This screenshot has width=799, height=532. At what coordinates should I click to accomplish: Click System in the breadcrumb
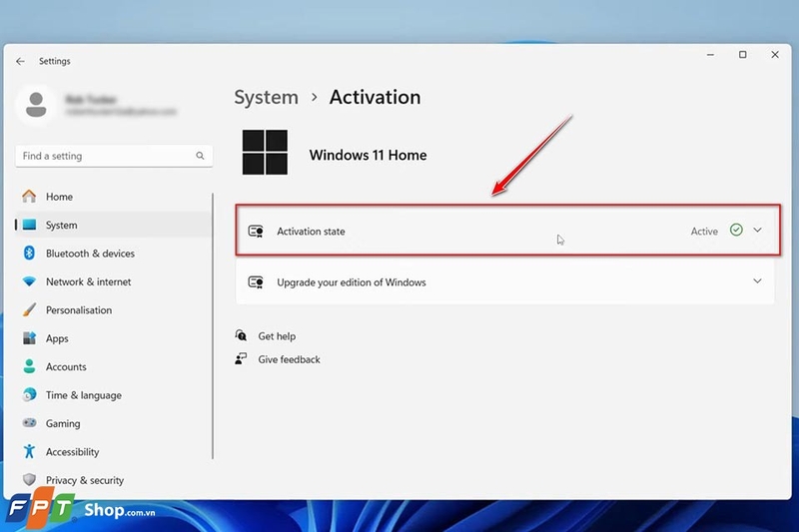point(266,97)
